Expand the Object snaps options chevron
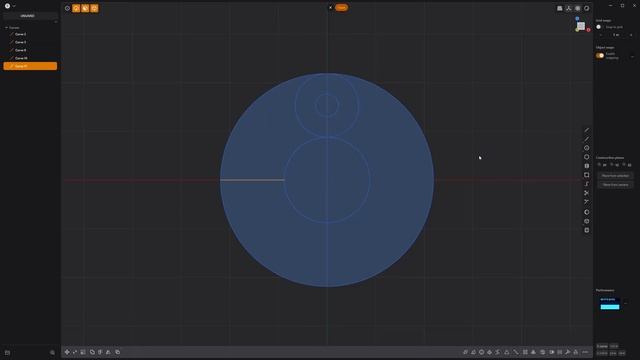 click(632, 56)
